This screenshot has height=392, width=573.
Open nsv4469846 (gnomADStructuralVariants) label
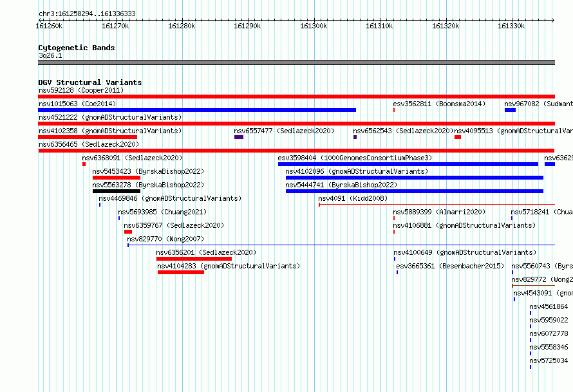[x=170, y=198]
